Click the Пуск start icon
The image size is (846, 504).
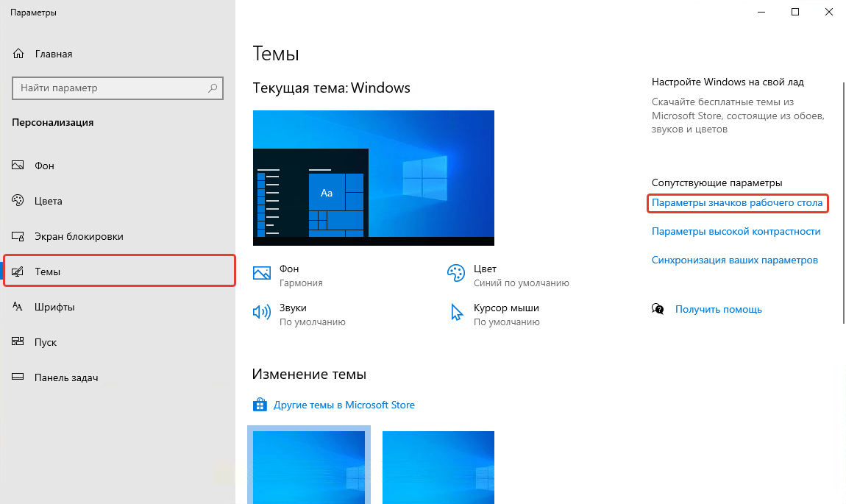pos(18,341)
